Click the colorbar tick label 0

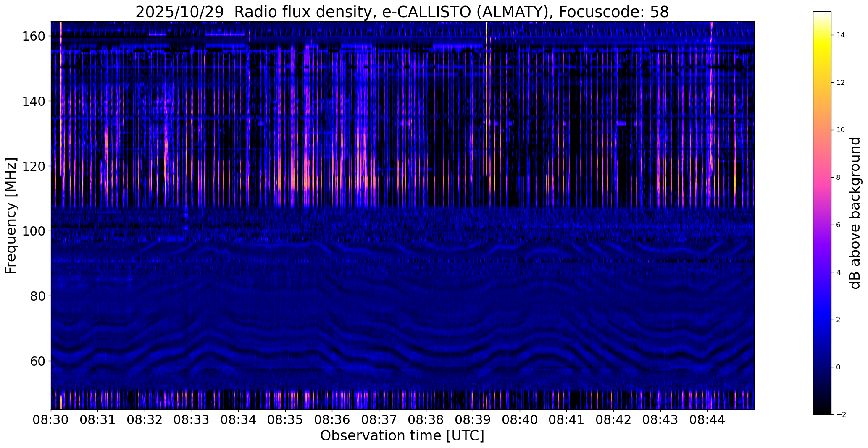[838, 367]
